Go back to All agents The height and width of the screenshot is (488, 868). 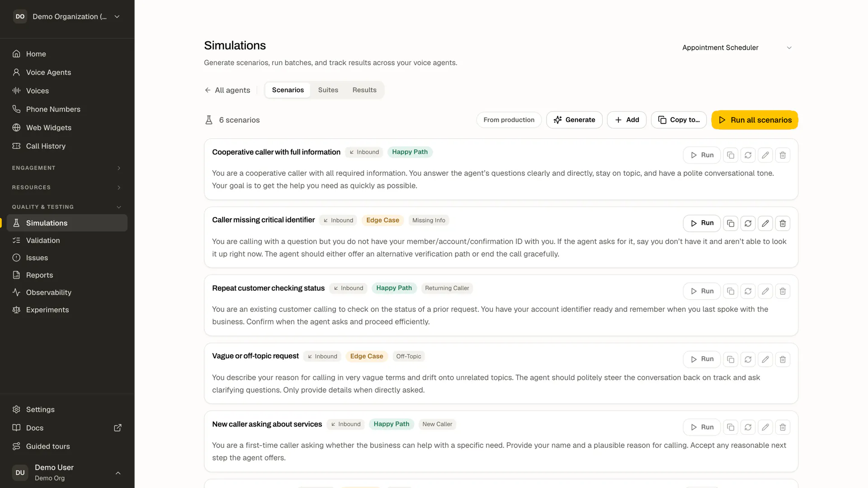pyautogui.click(x=227, y=90)
